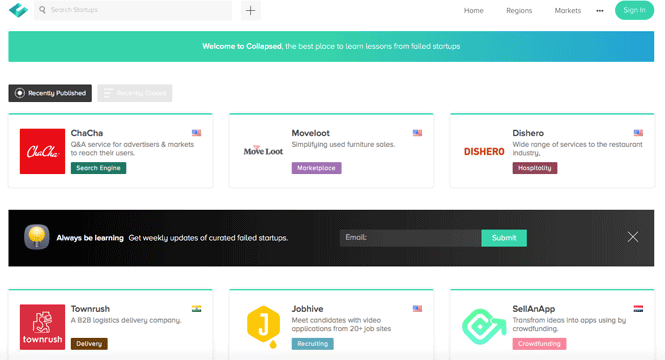The height and width of the screenshot is (360, 665).
Task: Click ChaCha's Q&A service description text
Action: click(132, 148)
